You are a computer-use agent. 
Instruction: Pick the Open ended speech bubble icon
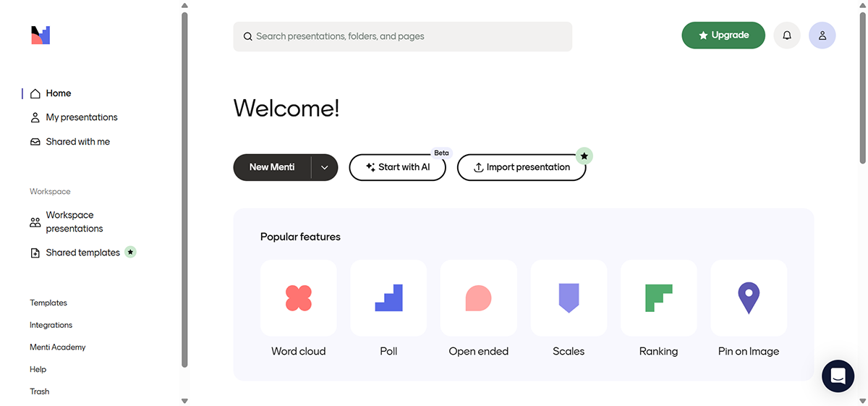click(x=478, y=298)
